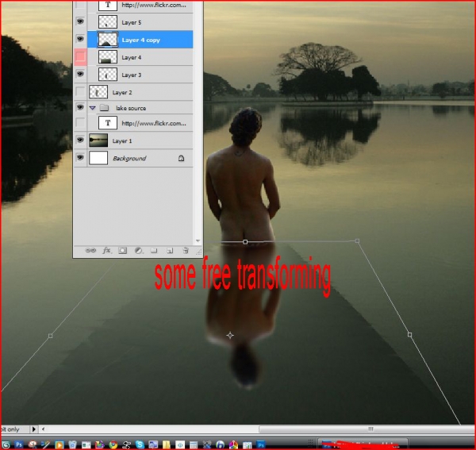
Task: Click the right-middle transform handle
Action: (409, 335)
